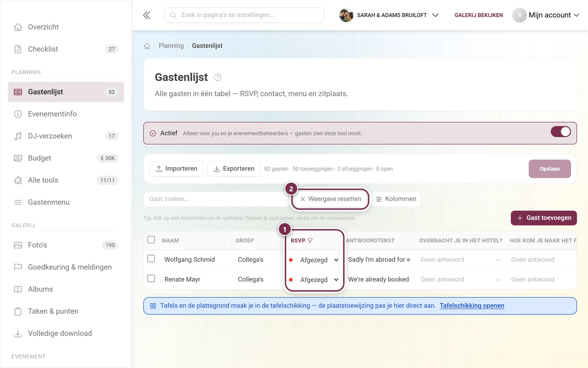Click the Planning breadcrumb link
Image resolution: width=588 pixels, height=368 pixels.
pyautogui.click(x=171, y=46)
